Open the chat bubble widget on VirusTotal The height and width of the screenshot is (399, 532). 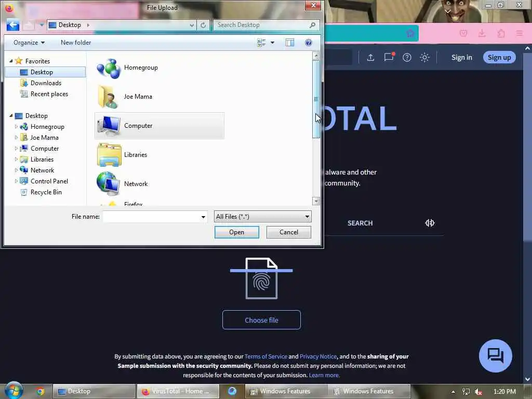pyautogui.click(x=495, y=356)
